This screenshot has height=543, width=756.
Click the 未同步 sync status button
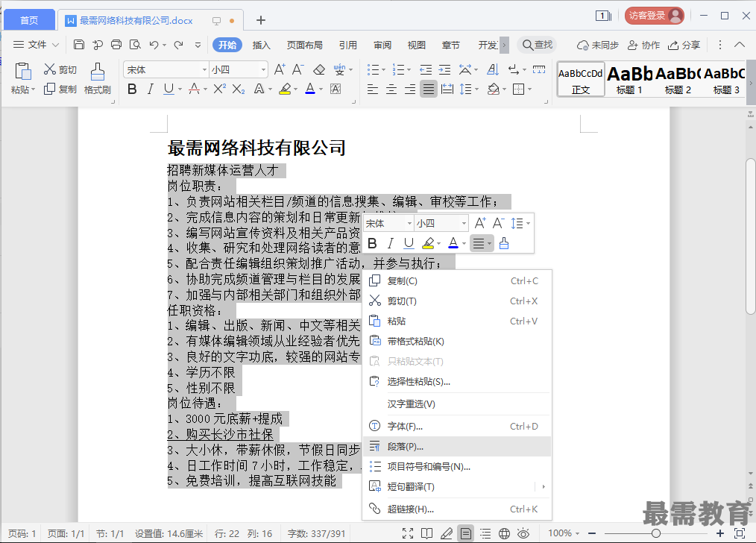pos(598,45)
